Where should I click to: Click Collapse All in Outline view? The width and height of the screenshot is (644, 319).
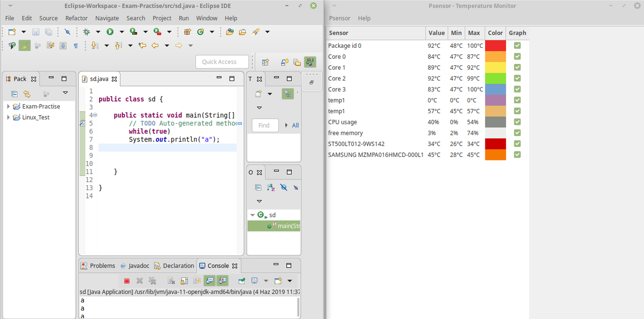258,187
